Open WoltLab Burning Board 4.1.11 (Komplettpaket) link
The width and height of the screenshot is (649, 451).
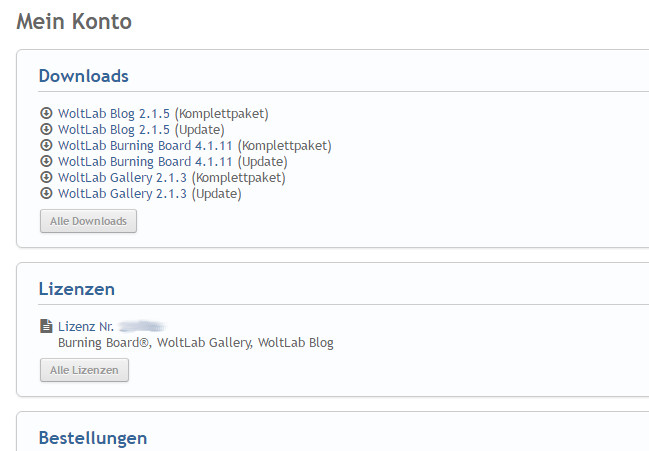[x=194, y=145]
